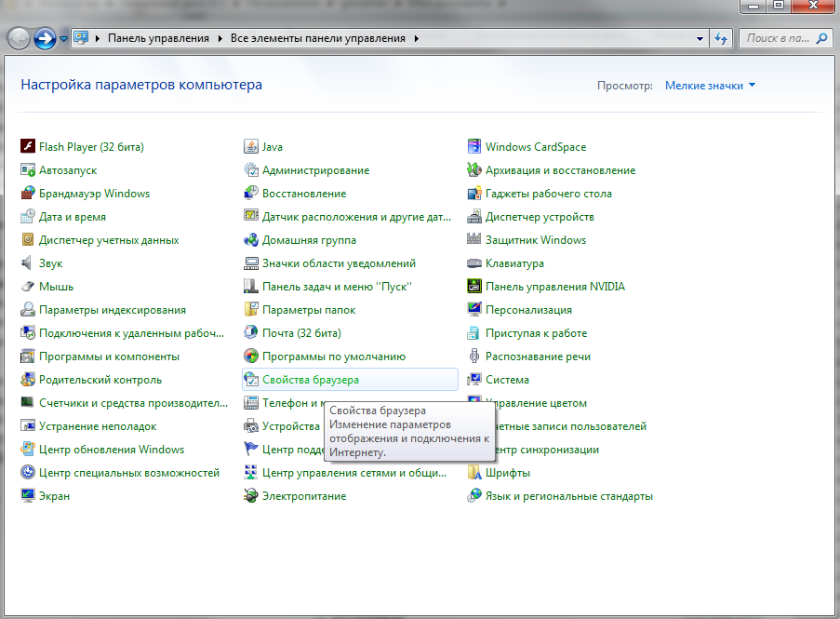Open the Мелкие значки view dropdown
This screenshot has width=840, height=619.
710,86
